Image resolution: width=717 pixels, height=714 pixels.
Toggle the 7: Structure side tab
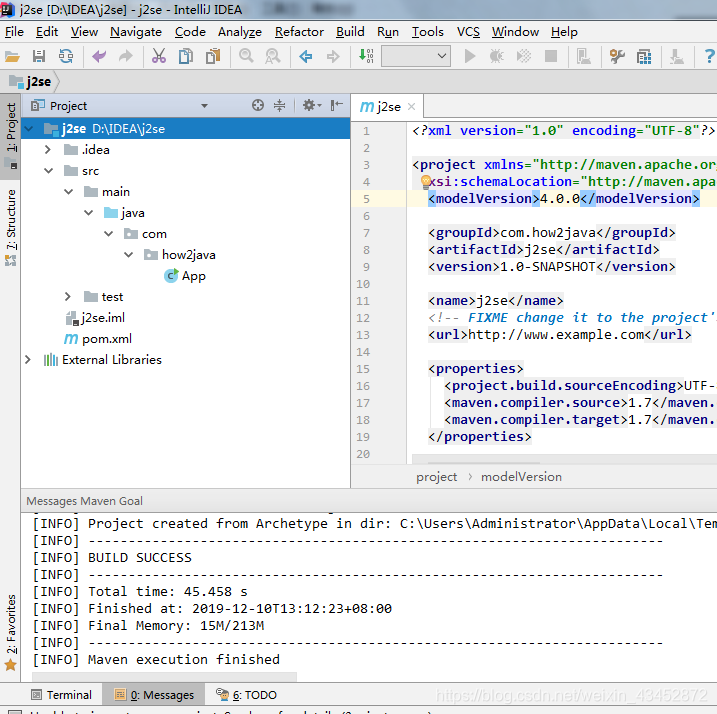click(x=11, y=227)
